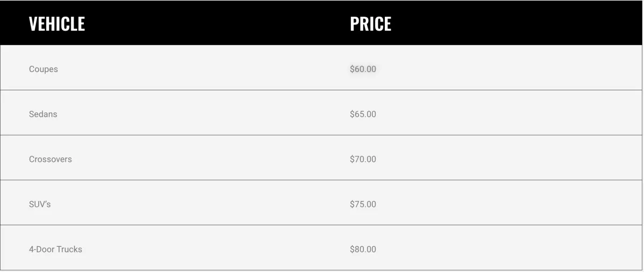Click the $60.00 price for Coupes
The width and height of the screenshot is (644, 272).
(x=363, y=69)
